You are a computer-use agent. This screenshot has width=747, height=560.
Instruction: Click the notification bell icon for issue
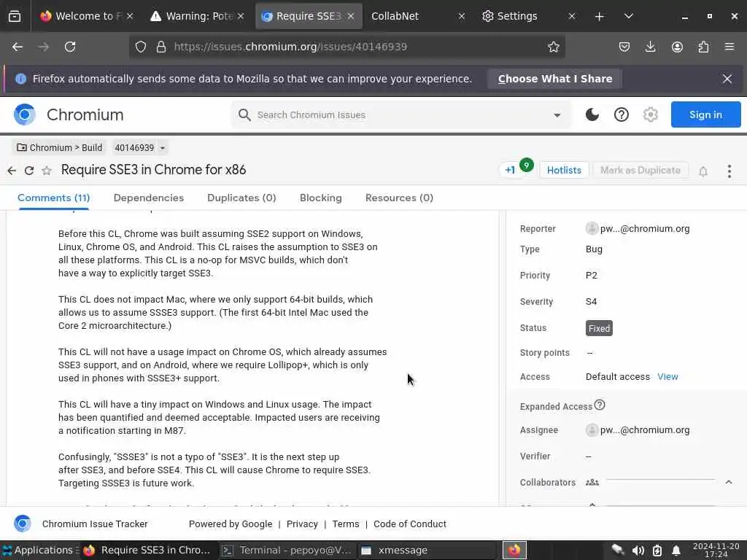pos(703,171)
